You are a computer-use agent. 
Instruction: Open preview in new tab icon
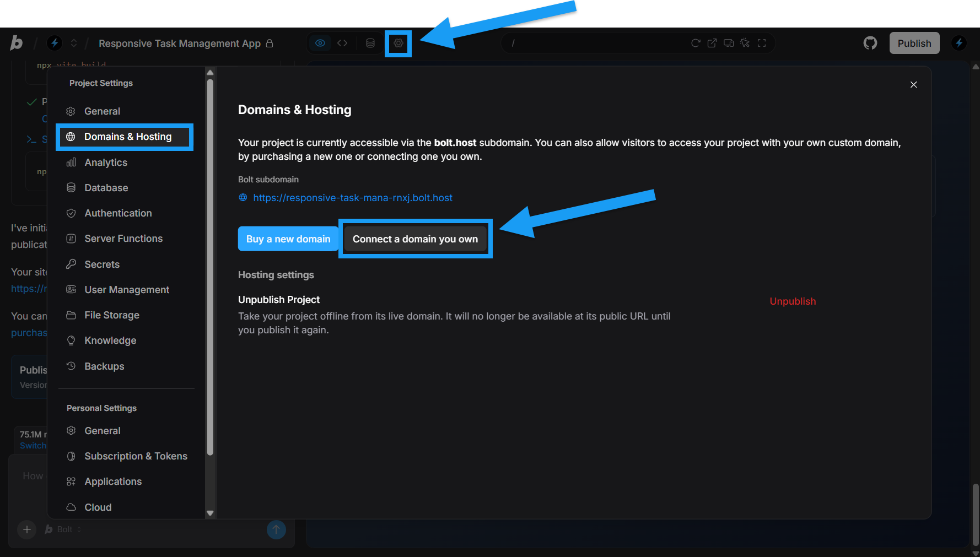coord(712,43)
